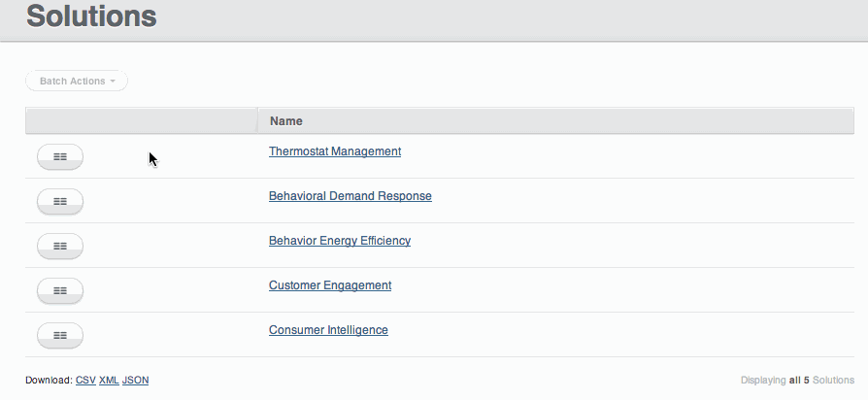The height and width of the screenshot is (400, 868).
Task: Click the reorder handle for Behavioral Demand Response
Action: click(x=60, y=201)
